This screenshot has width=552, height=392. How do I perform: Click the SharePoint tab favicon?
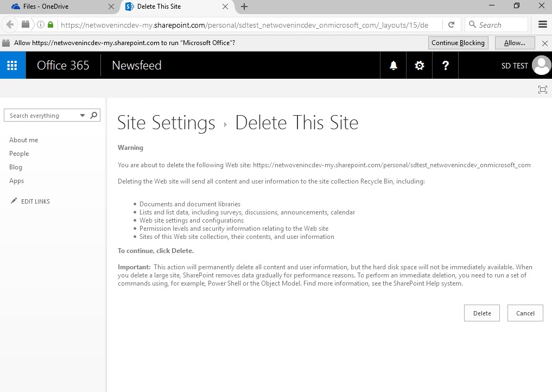[130, 7]
